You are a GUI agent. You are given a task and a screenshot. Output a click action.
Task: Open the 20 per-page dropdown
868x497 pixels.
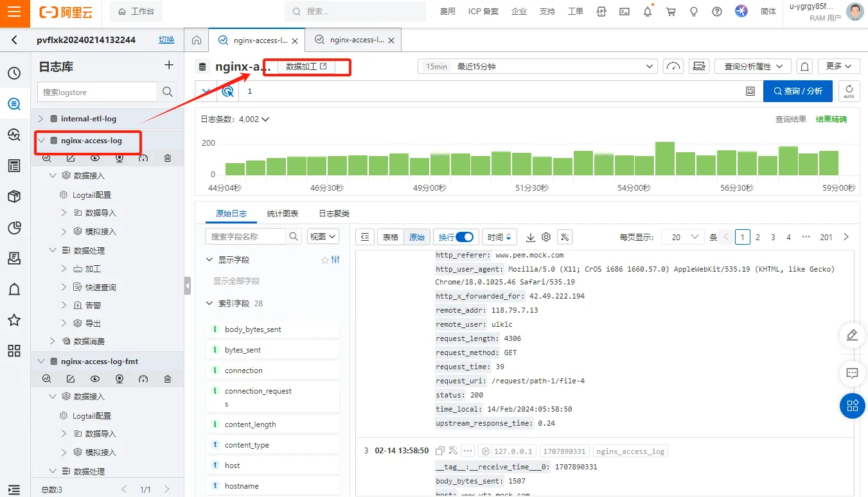point(684,237)
